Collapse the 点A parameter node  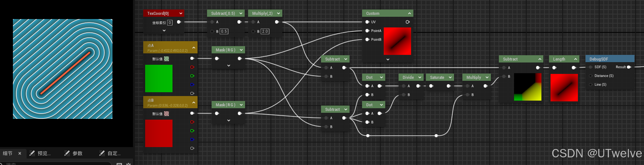(194, 48)
